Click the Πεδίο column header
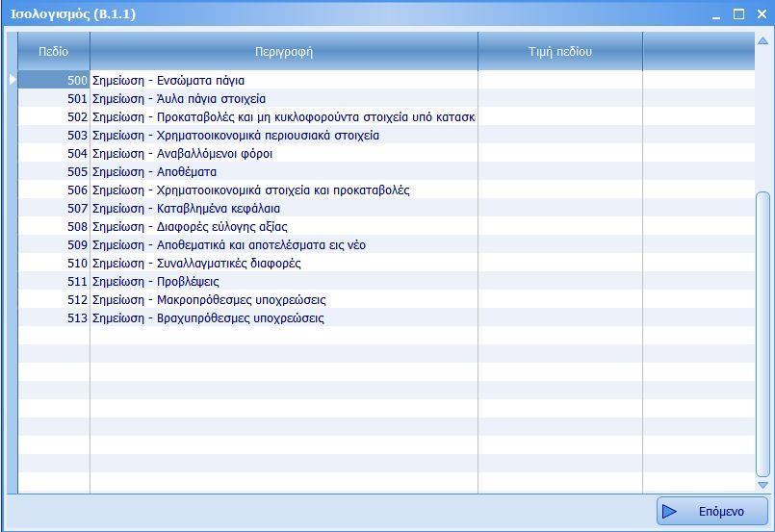The height and width of the screenshot is (532, 775). pyautogui.click(x=54, y=51)
